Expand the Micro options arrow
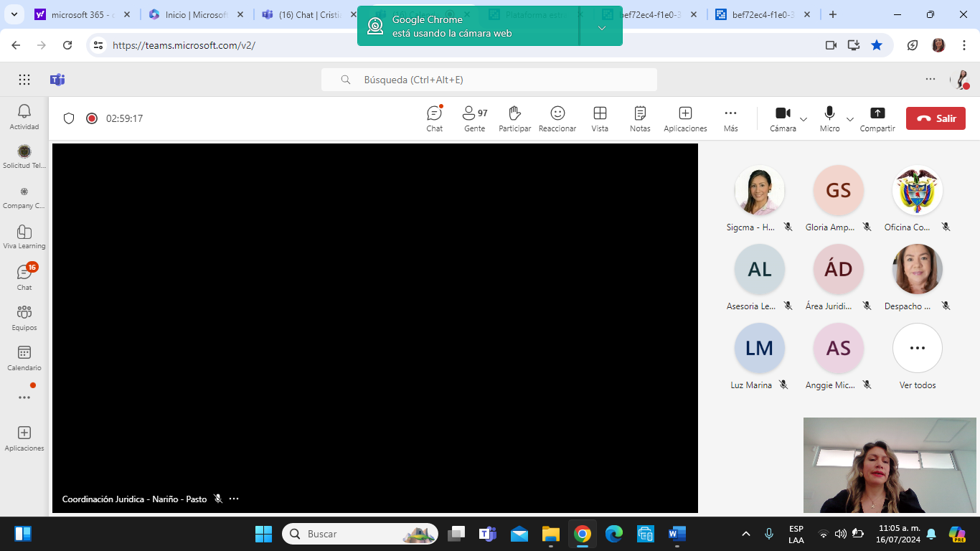Screen dimensions: 980x551 click(850, 119)
